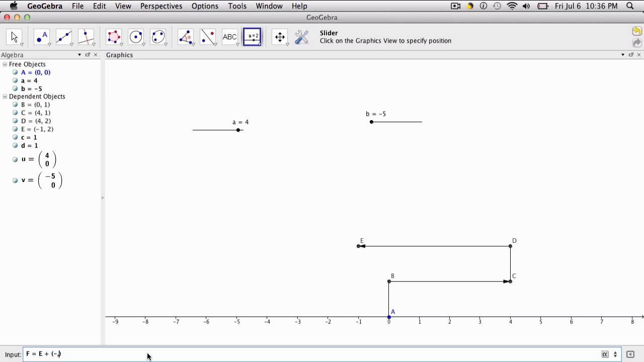The image size is (644, 362).
Task: Select the ABC Insert Text tool
Action: point(230,37)
